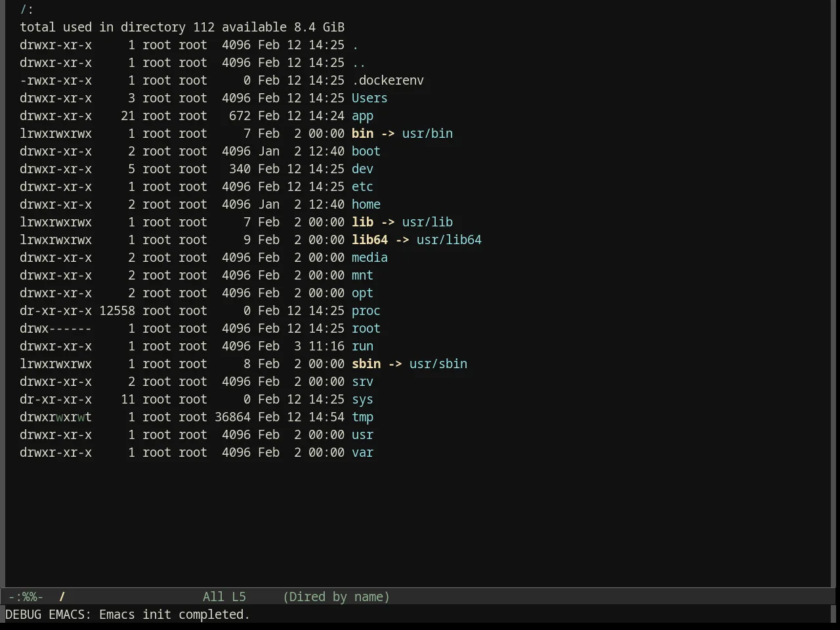Screen dimensions: 840x630
Task: Click the usr/lib64 symlink target
Action: (x=449, y=240)
